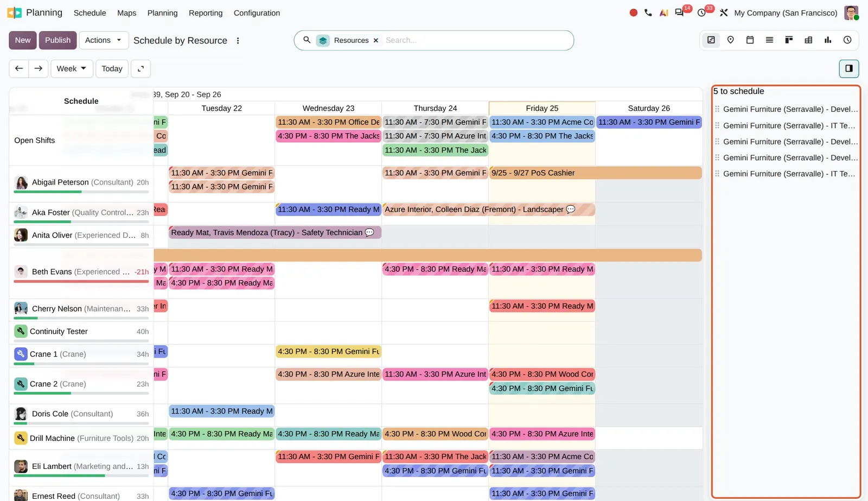Switch to Activity view
This screenshot has width=868, height=501.
(x=847, y=40)
